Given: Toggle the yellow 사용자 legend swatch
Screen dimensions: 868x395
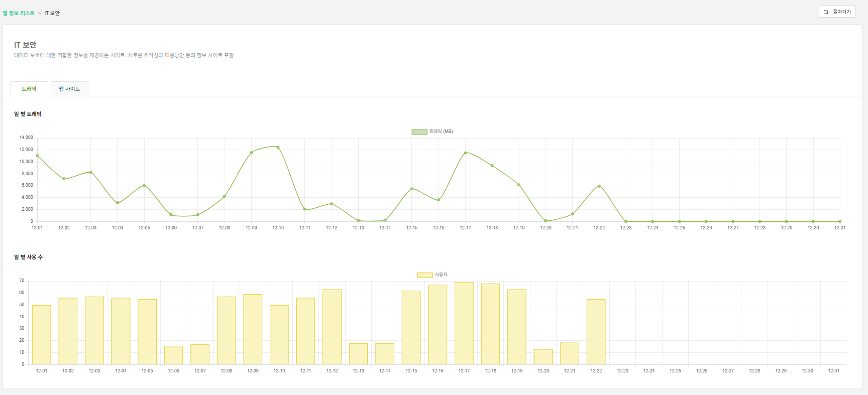Looking at the screenshot, I should coord(424,275).
